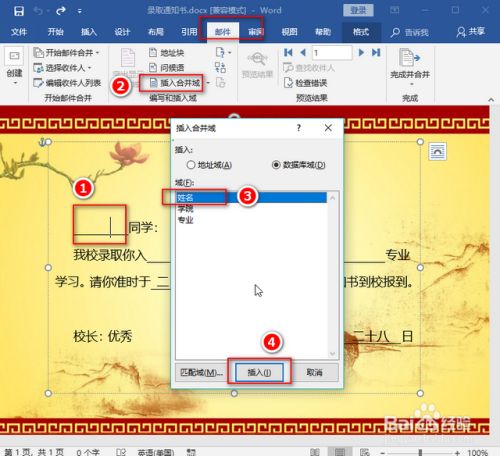Open 完成并合并 dropdown button
Viewport: 500px width, 456px height.
(x=410, y=67)
